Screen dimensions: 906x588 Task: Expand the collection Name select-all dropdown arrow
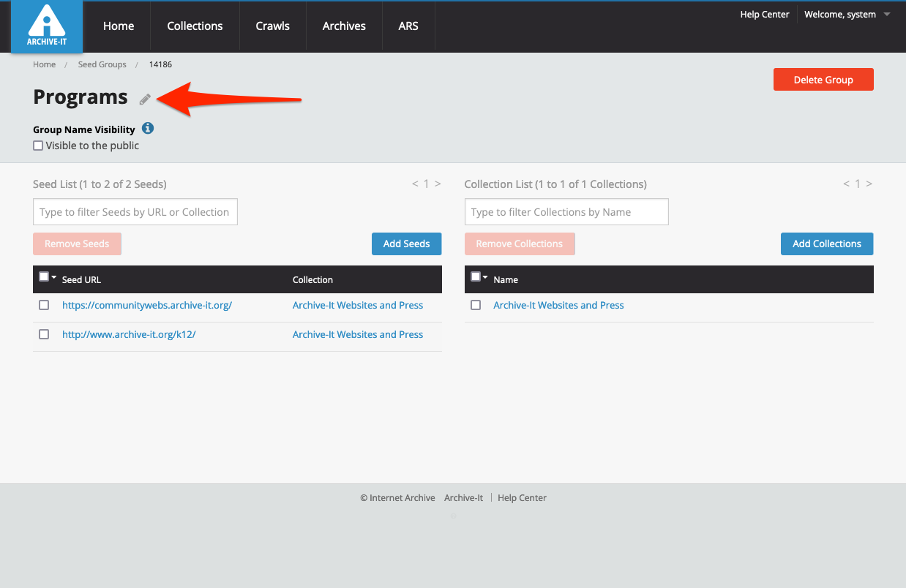(x=485, y=278)
